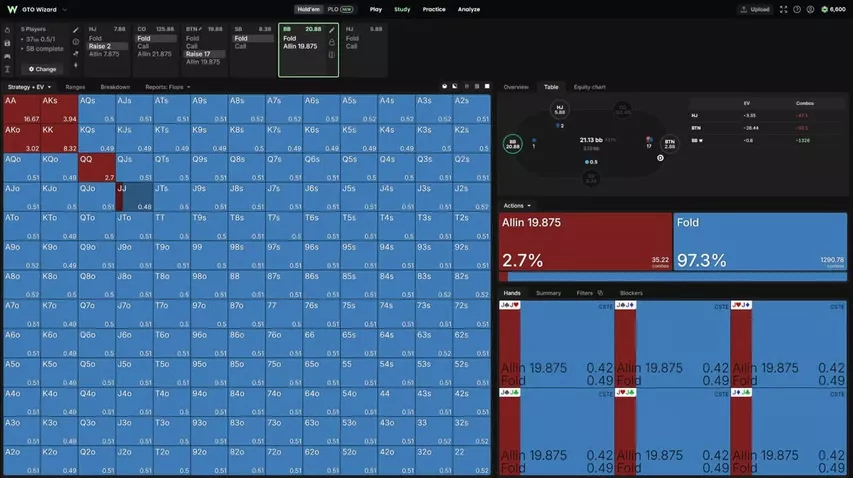This screenshot has height=478, width=853.
Task: Open the user account profile icon
Action: (x=811, y=9)
